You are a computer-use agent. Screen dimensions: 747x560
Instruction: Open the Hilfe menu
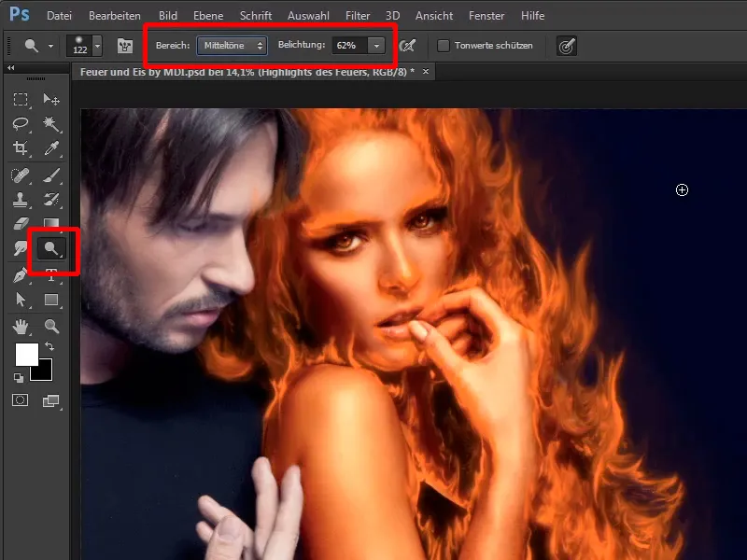(532, 16)
